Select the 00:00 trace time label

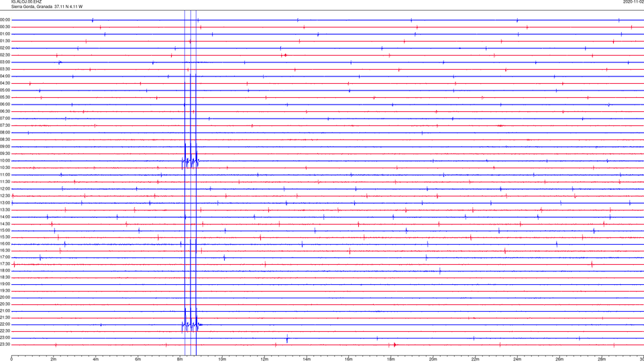5,20
